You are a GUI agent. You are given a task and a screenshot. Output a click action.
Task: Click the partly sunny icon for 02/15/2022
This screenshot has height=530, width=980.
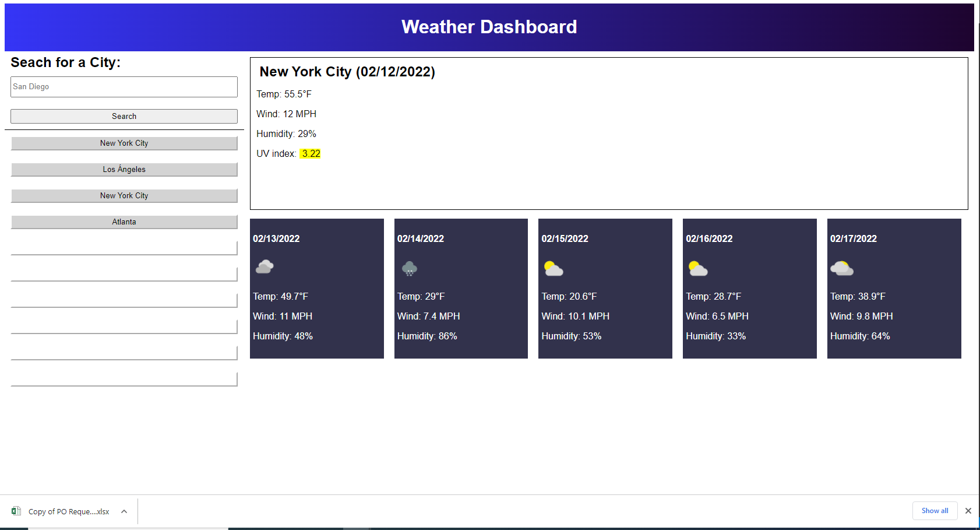click(553, 268)
